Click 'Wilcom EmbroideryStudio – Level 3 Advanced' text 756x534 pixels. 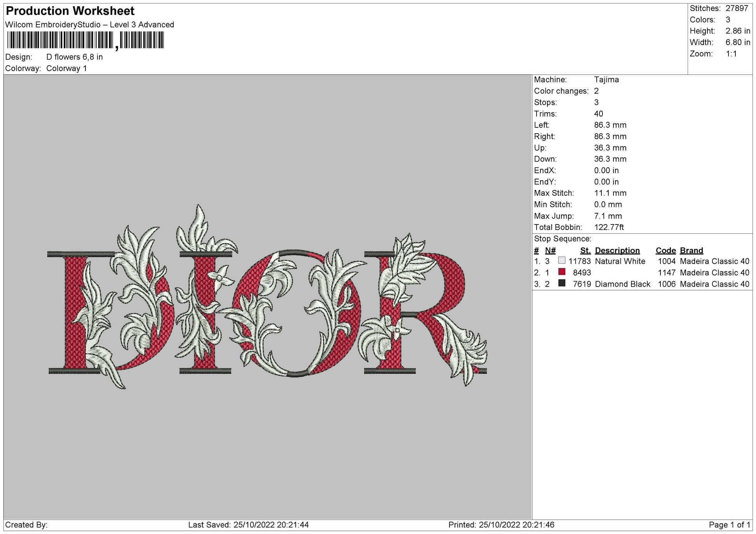[x=90, y=24]
